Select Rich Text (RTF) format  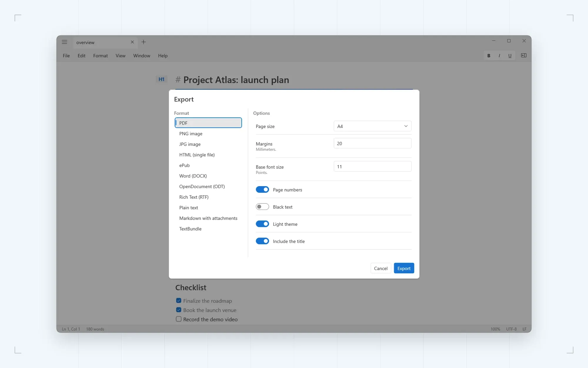point(208,197)
